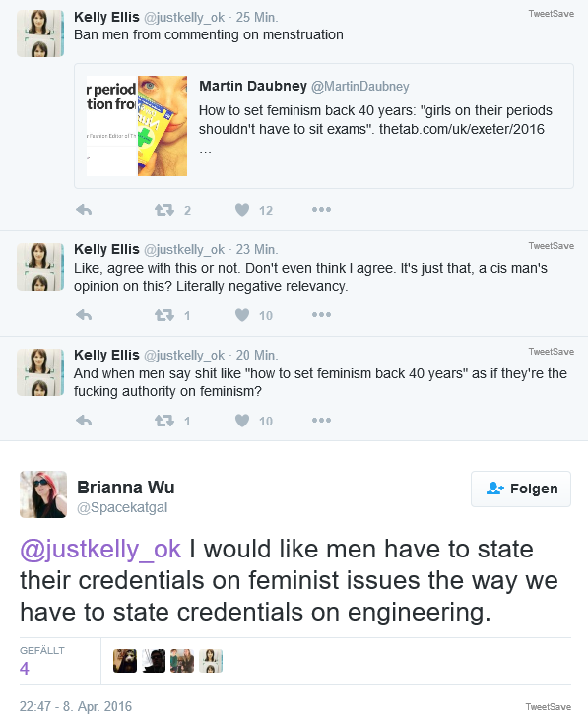This screenshot has height=719, width=588.
Task: Reply to the 'authority on feminism' tweet
Action: [x=84, y=421]
